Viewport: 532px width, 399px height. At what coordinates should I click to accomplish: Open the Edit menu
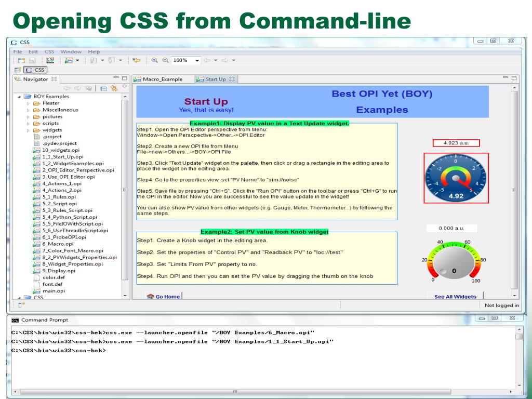click(33, 51)
